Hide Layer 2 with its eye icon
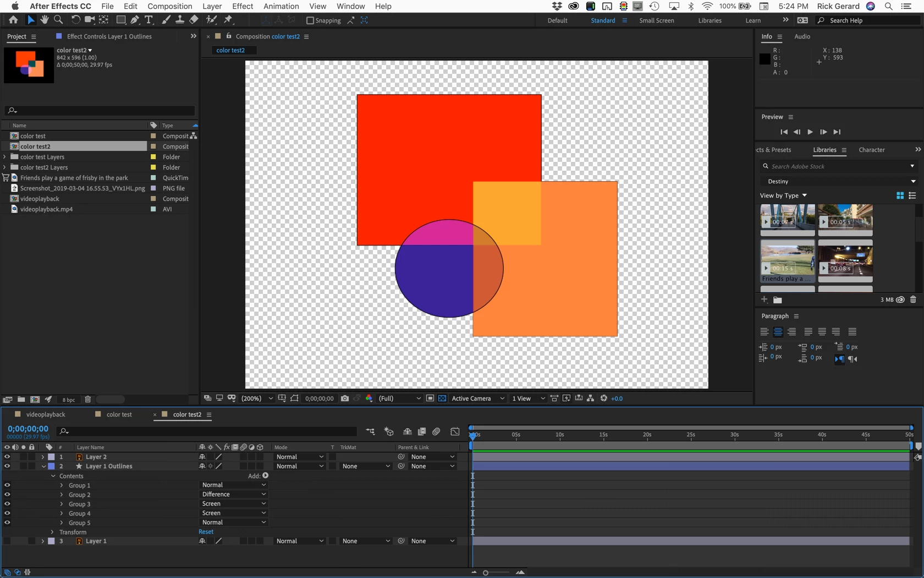This screenshot has height=578, width=924. 7,457
